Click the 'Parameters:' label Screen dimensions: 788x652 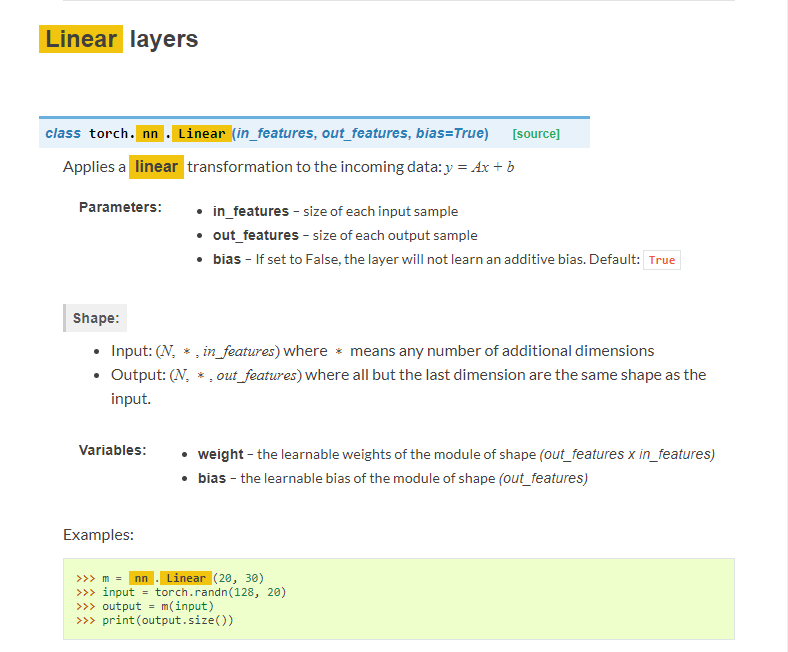pyautogui.click(x=120, y=207)
